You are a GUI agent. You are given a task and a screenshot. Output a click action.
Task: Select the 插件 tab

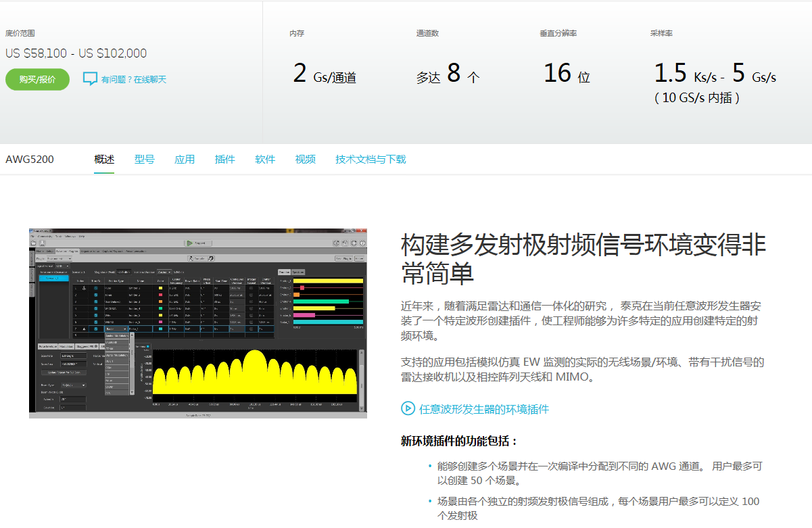[224, 160]
